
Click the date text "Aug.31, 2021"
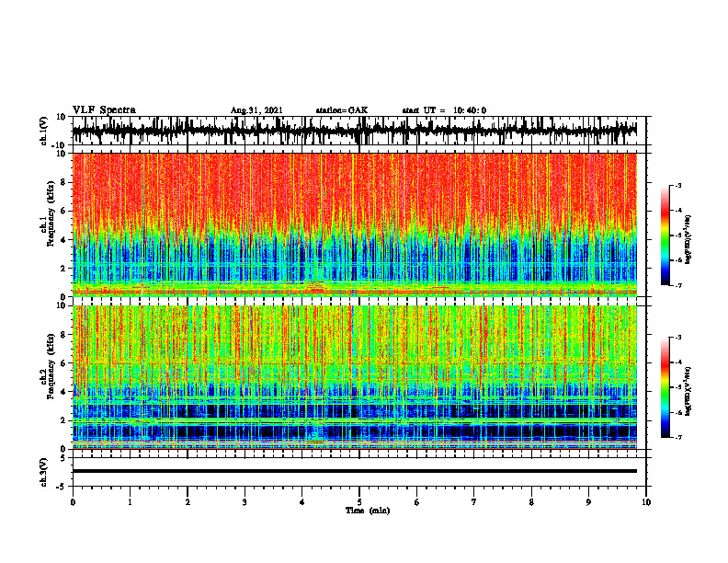coord(256,110)
